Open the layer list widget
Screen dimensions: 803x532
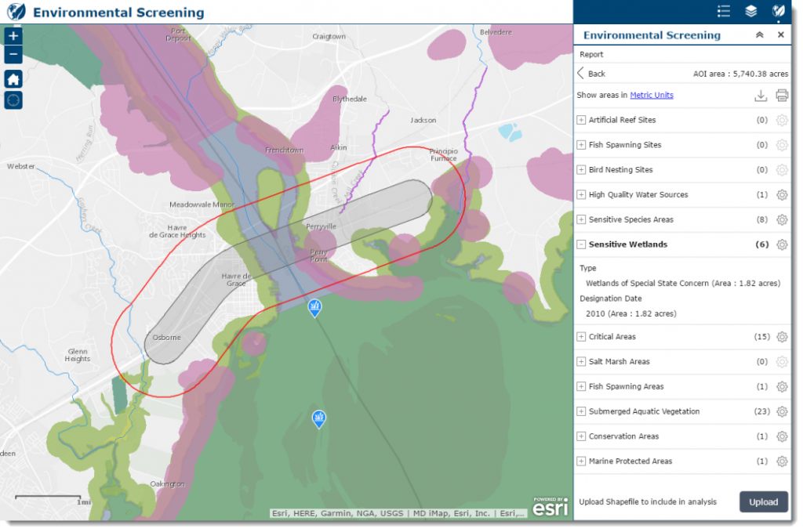pyautogui.click(x=750, y=11)
